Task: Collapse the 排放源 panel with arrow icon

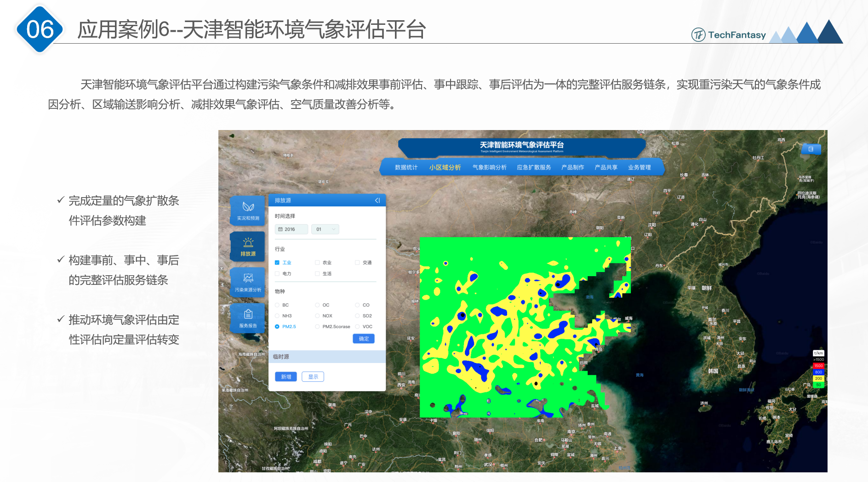Action: (377, 200)
